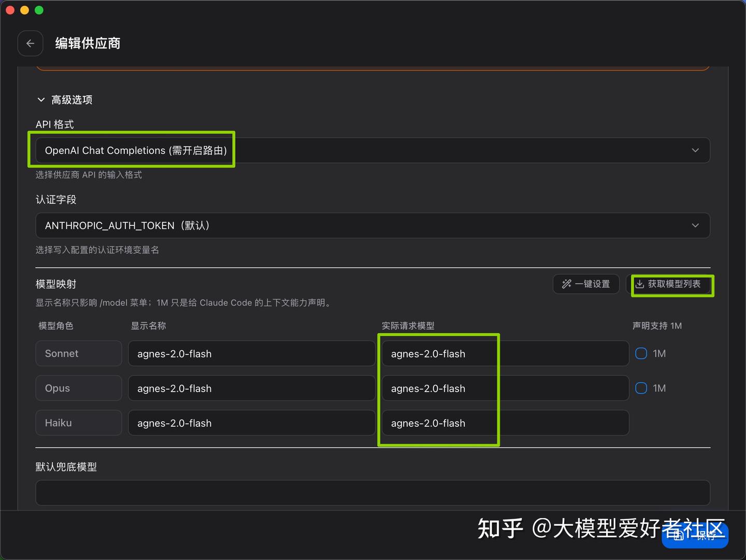Screen dimensions: 746x560
Task: Edit Sonnet actual request model field
Action: pos(506,353)
